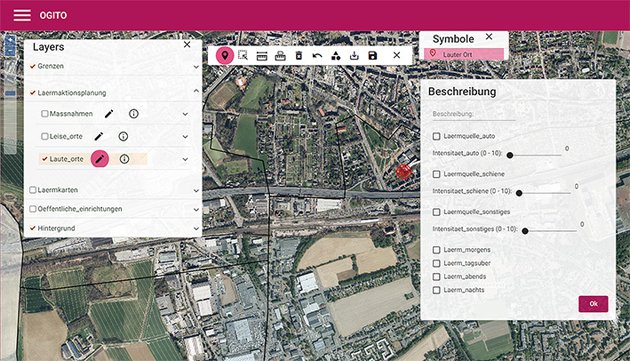This screenshot has width=630, height=361.
Task: Edit the Massnahmen layer with pencil icon
Action: click(109, 114)
